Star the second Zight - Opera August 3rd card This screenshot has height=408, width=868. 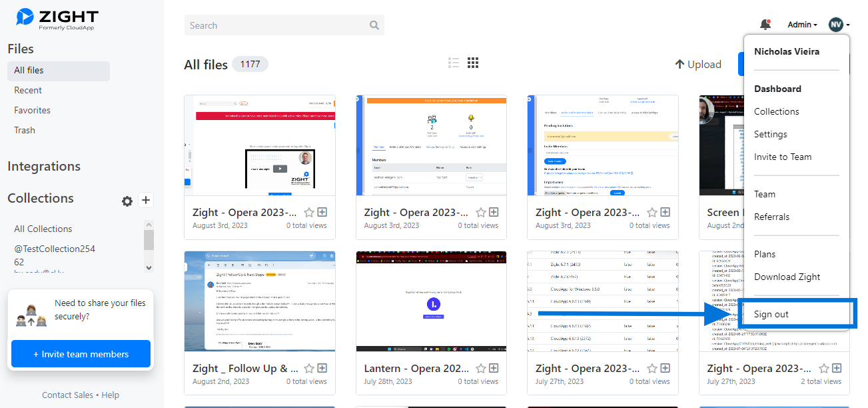point(481,212)
